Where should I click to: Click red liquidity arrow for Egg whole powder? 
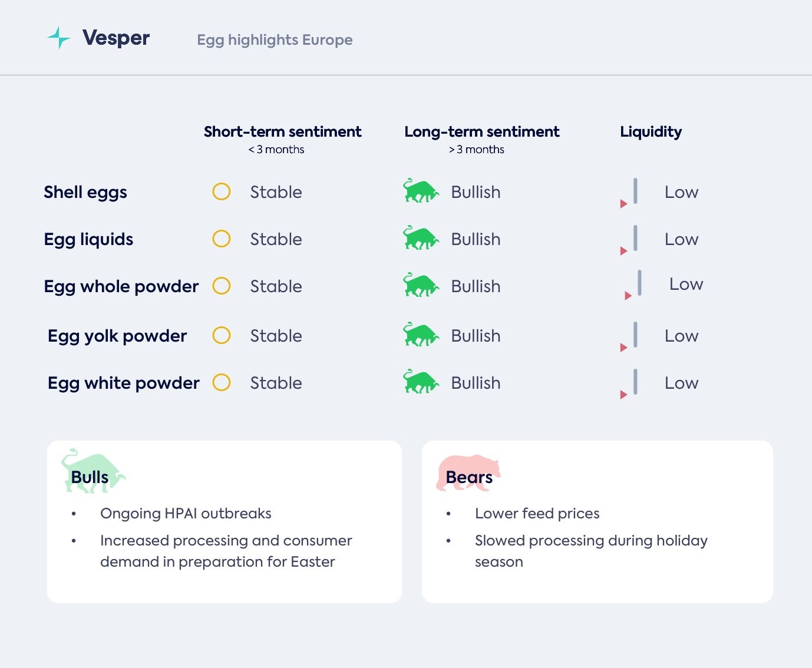(628, 296)
